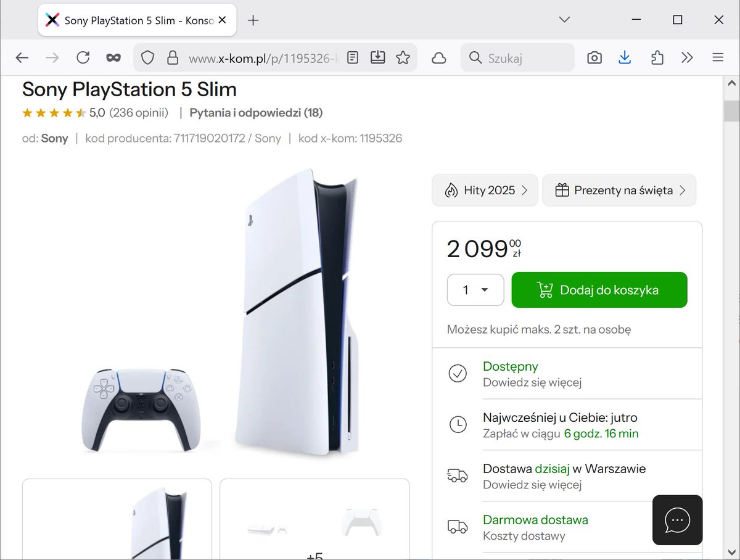This screenshot has height=560, width=740.
Task: Click the padlock site security icon
Action: [x=173, y=58]
